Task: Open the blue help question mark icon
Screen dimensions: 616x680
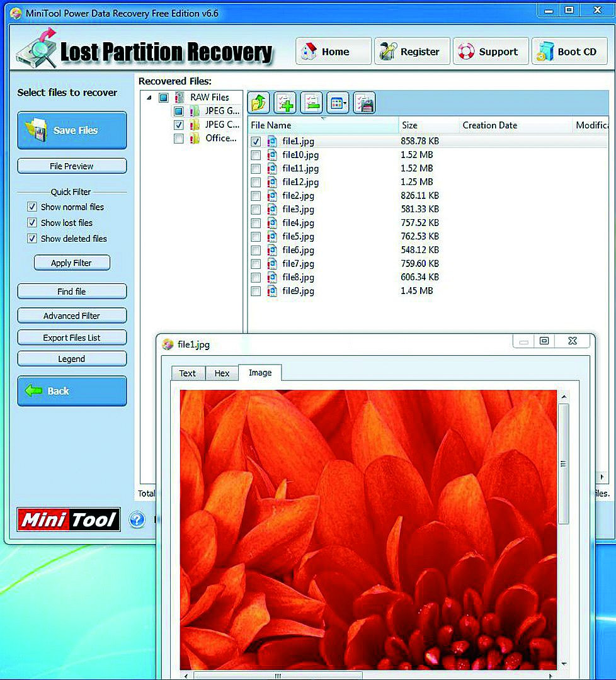Action: tap(137, 519)
